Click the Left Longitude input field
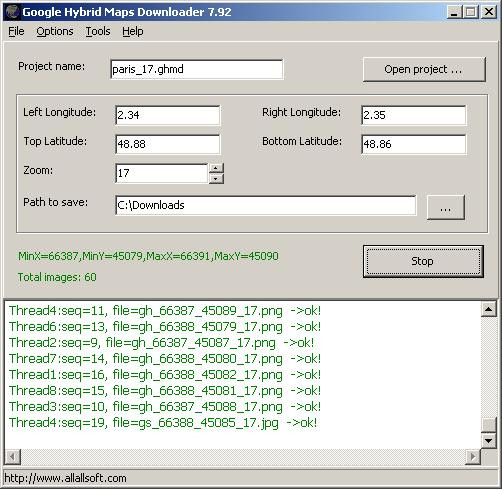 (167, 115)
